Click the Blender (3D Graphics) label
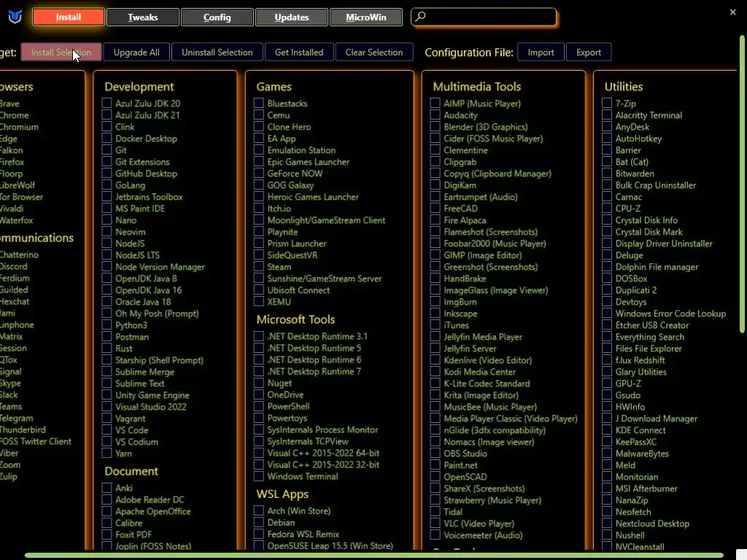 [x=485, y=127]
